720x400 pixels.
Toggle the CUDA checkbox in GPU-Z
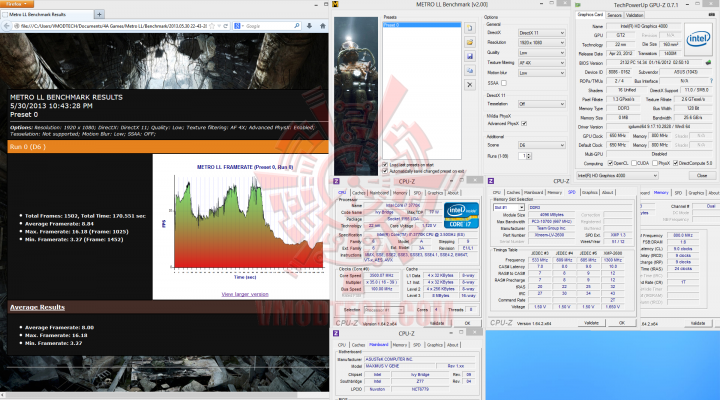coord(634,163)
